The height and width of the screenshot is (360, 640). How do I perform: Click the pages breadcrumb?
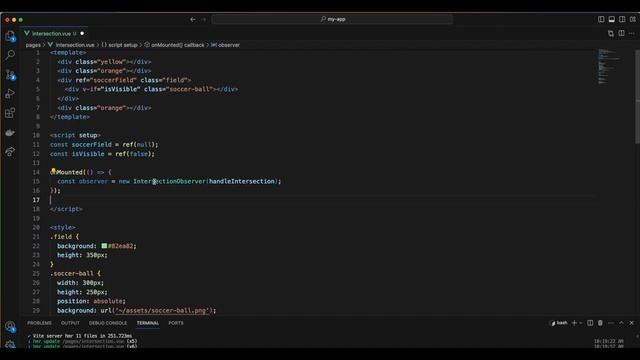[x=33, y=45]
